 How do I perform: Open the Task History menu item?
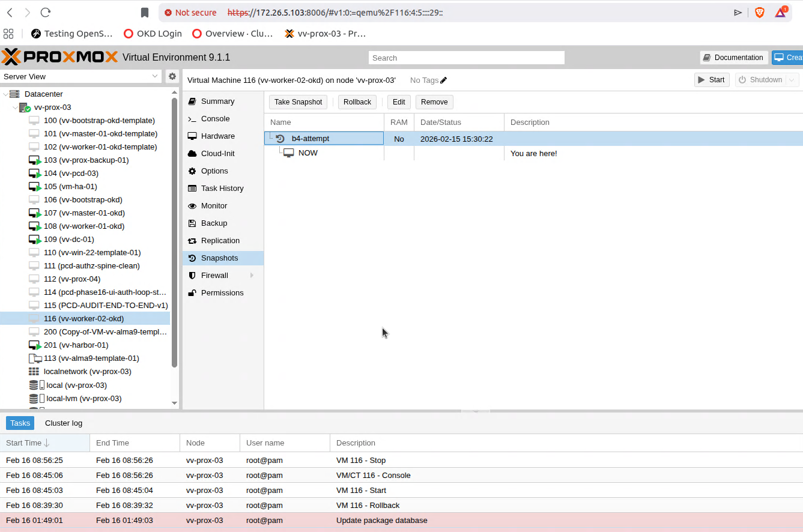point(222,189)
